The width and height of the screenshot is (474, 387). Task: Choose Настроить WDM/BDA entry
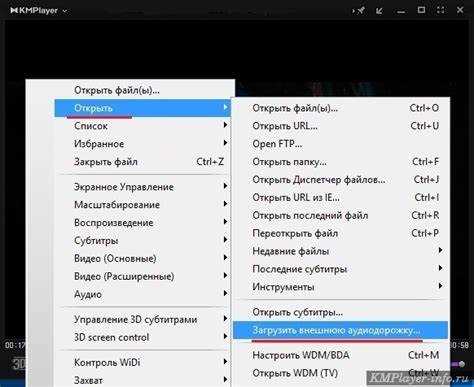tap(340, 355)
